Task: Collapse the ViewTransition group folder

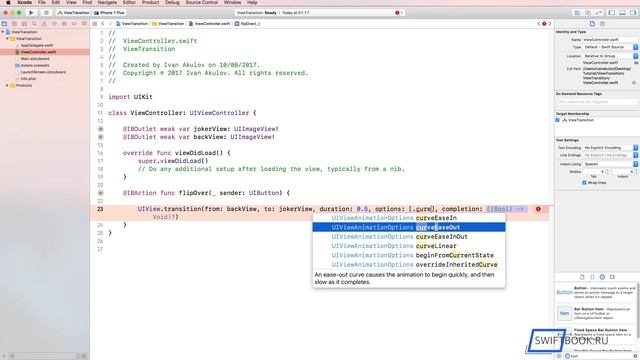Action: click(x=7, y=38)
